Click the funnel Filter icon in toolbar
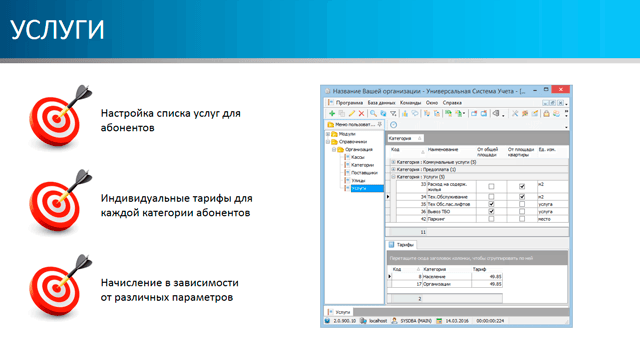This screenshot has width=640, height=360. coord(393,113)
